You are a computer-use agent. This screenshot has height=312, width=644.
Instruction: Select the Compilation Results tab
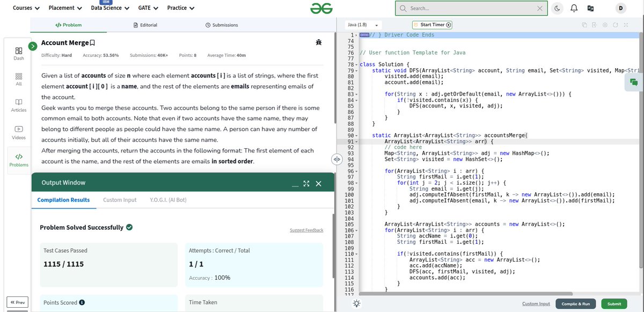click(x=63, y=200)
